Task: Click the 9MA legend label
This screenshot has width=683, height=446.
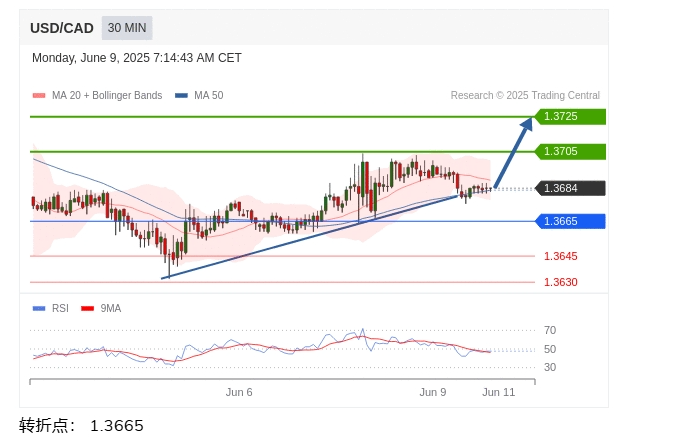Action: (x=111, y=308)
